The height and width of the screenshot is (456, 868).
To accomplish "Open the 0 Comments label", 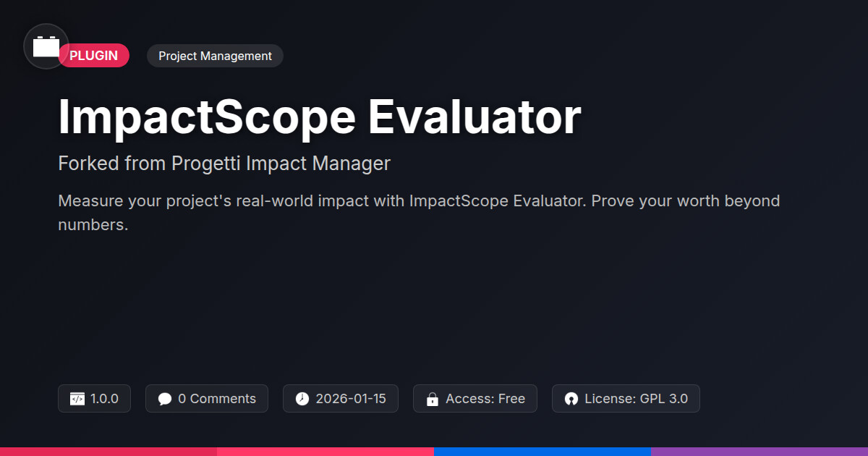I will (x=217, y=399).
